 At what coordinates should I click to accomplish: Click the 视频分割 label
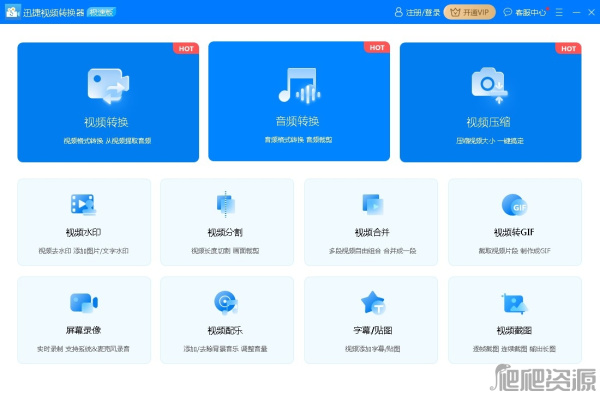pyautogui.click(x=225, y=232)
